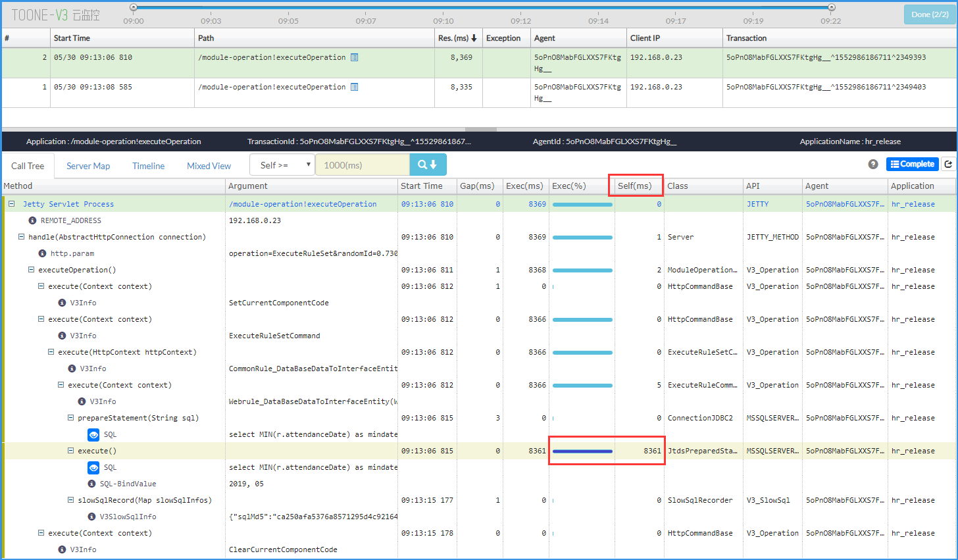Click the panel splitter handle above application bar

pyautogui.click(x=481, y=130)
